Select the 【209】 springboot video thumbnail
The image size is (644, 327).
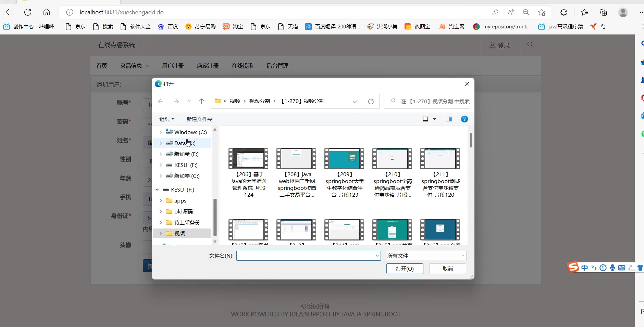pos(344,159)
